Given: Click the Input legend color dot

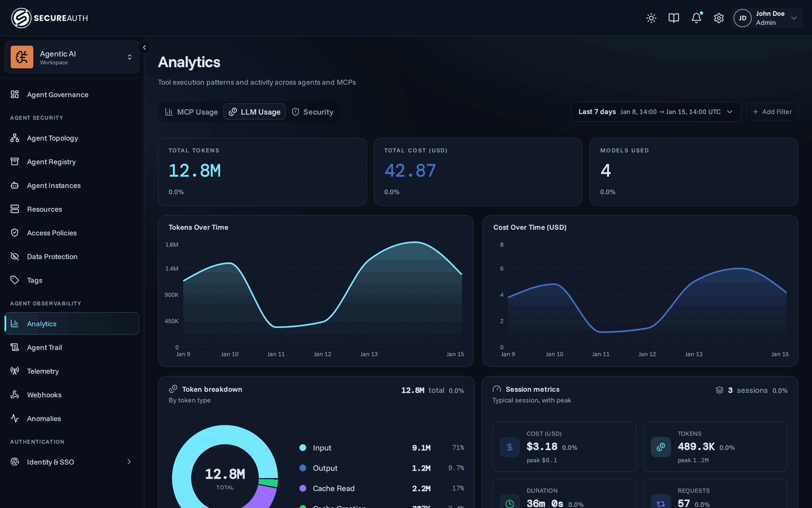Looking at the screenshot, I should 303,448.
